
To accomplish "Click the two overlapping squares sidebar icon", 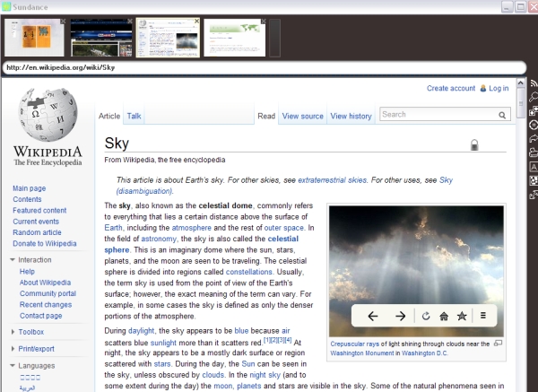I will [x=534, y=111].
